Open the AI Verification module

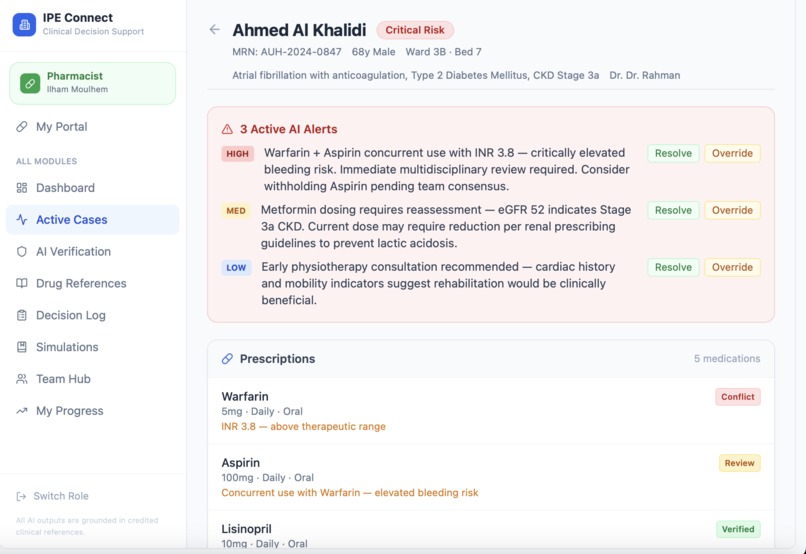[93, 251]
